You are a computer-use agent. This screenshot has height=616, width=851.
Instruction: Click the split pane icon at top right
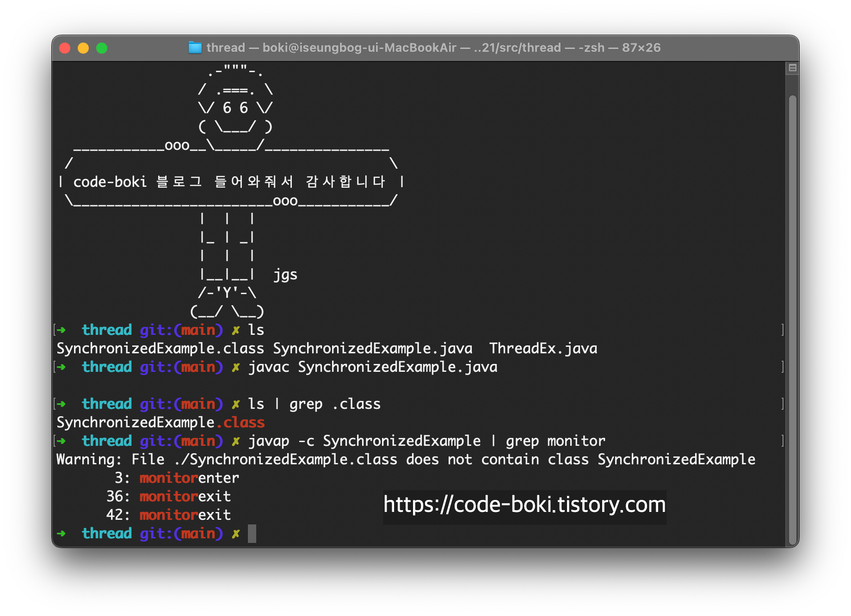click(792, 68)
